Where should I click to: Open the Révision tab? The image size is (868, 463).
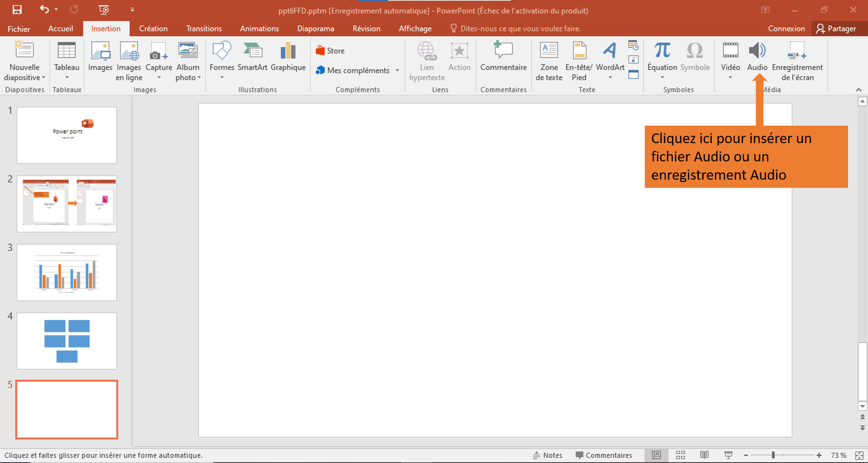tap(366, 29)
